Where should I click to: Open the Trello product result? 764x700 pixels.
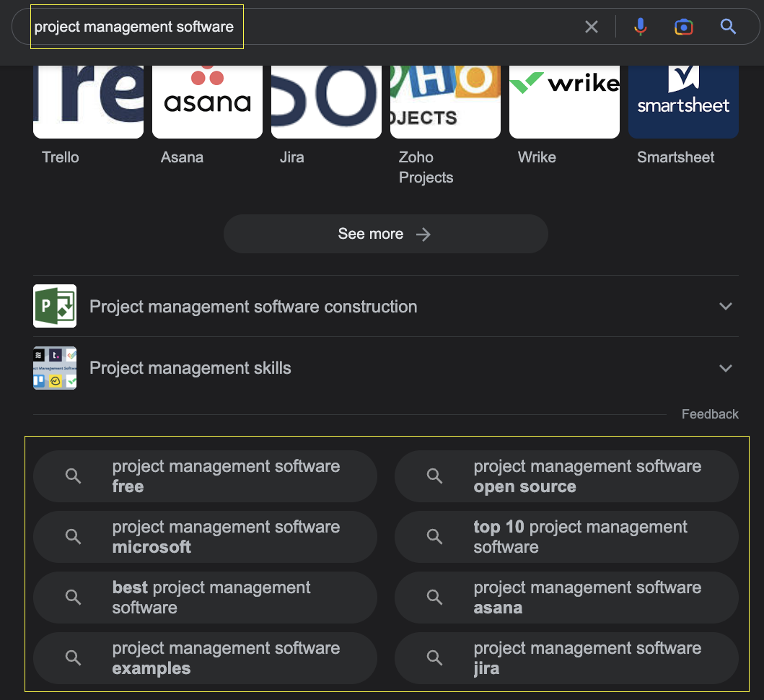tap(87, 101)
